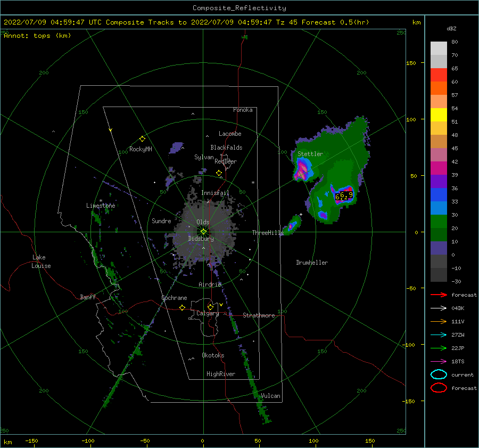The width and height of the screenshot is (479, 448).
Task: Click the red forecast arrow in legend
Action: (x=439, y=295)
